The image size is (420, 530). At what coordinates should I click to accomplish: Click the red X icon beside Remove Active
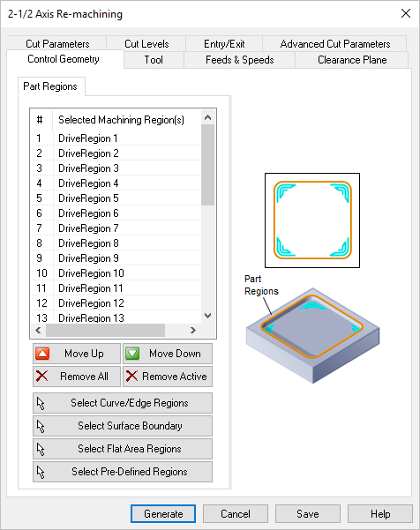pos(131,377)
